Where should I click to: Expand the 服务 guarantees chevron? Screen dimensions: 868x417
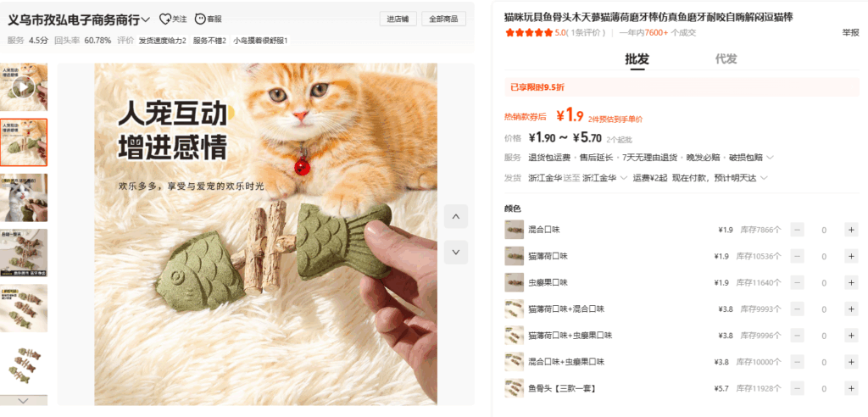point(770,158)
